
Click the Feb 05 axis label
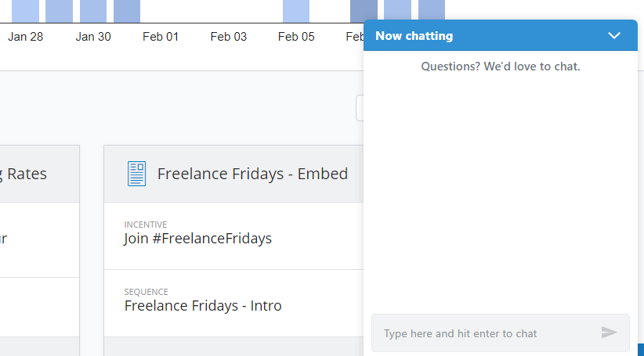point(296,37)
